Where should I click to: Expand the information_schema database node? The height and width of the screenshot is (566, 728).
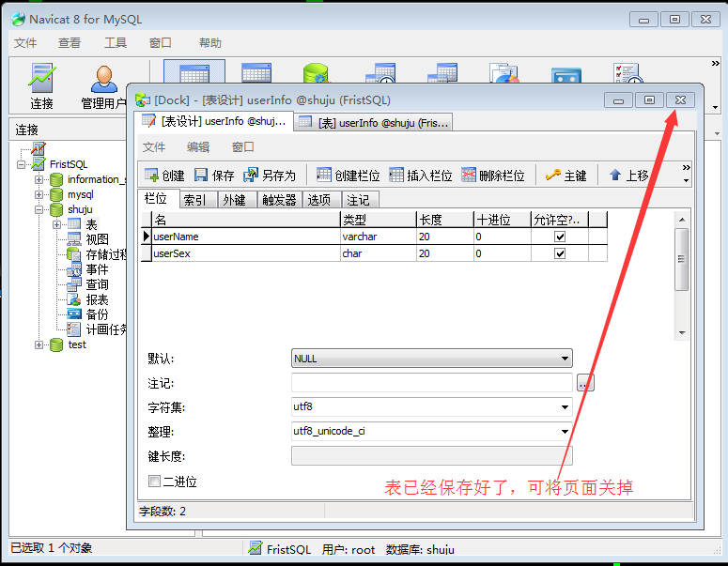(x=39, y=179)
